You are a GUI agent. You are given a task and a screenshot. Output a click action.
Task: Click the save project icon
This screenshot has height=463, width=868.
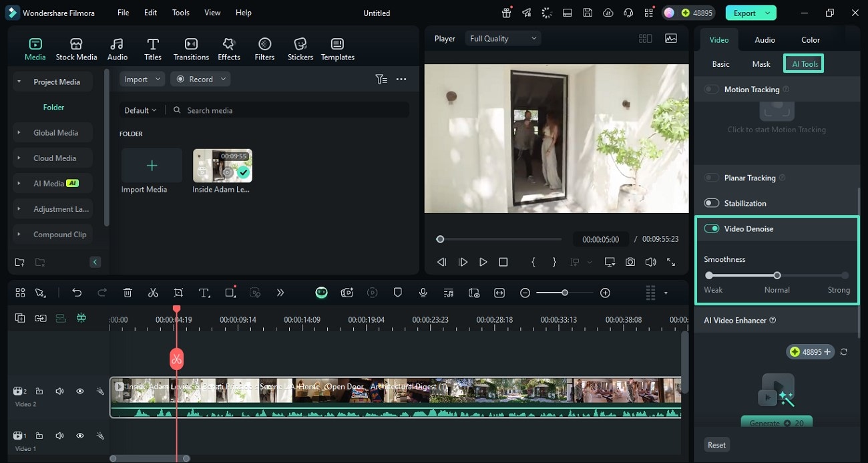pyautogui.click(x=587, y=13)
